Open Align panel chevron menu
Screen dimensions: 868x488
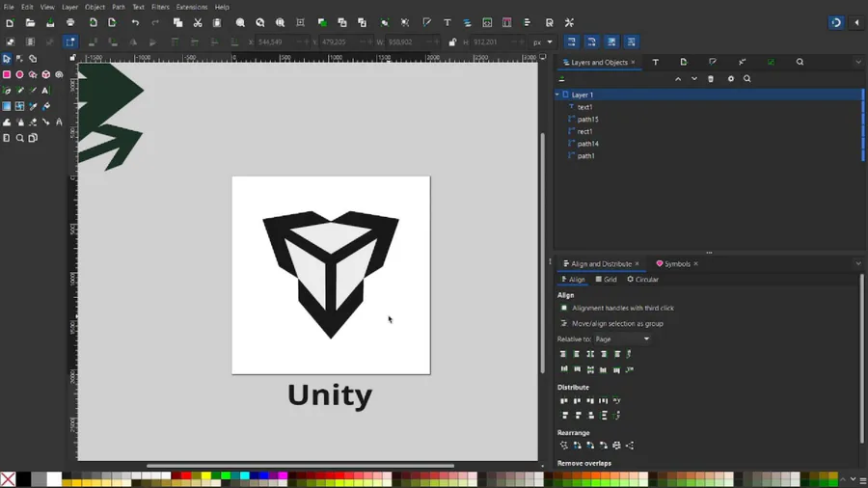coord(858,264)
